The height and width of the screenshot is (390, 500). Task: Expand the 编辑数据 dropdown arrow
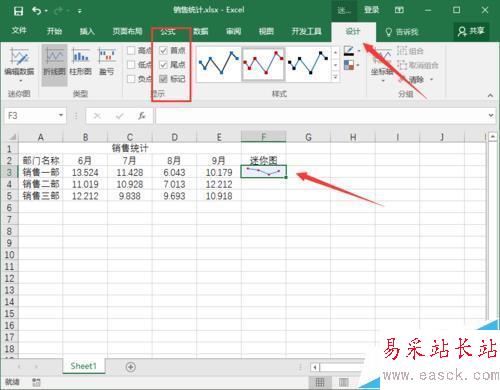(x=21, y=81)
